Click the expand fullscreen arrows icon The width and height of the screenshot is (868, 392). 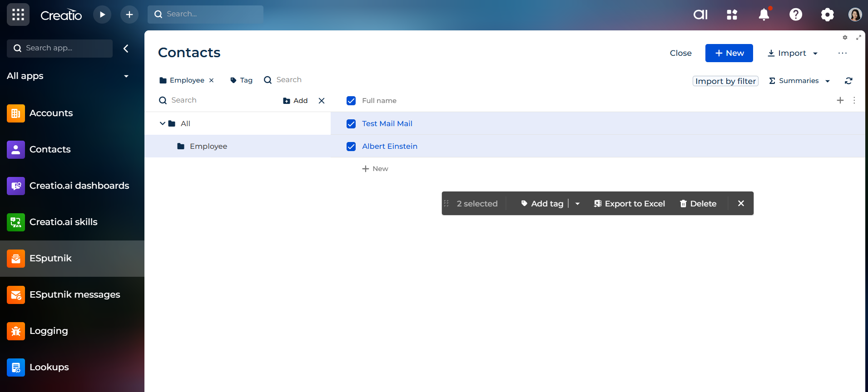click(858, 38)
